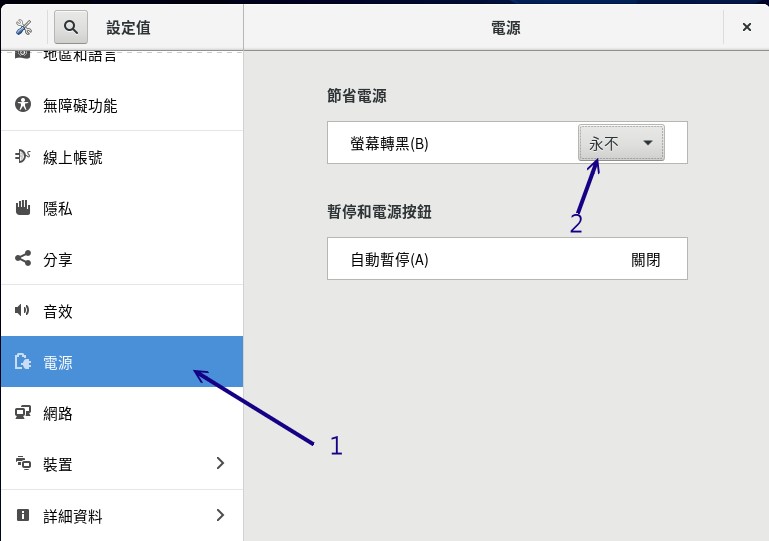Open the 自動暫停(A) row showing 關閉
The height and width of the screenshot is (541, 769).
click(507, 259)
